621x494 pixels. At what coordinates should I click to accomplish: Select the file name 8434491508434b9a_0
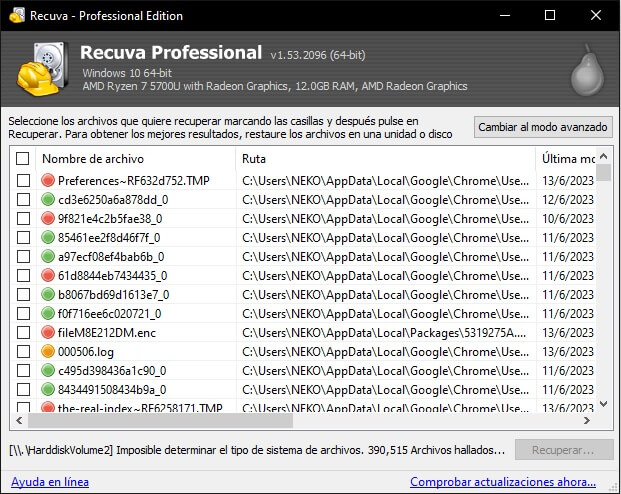point(112,390)
